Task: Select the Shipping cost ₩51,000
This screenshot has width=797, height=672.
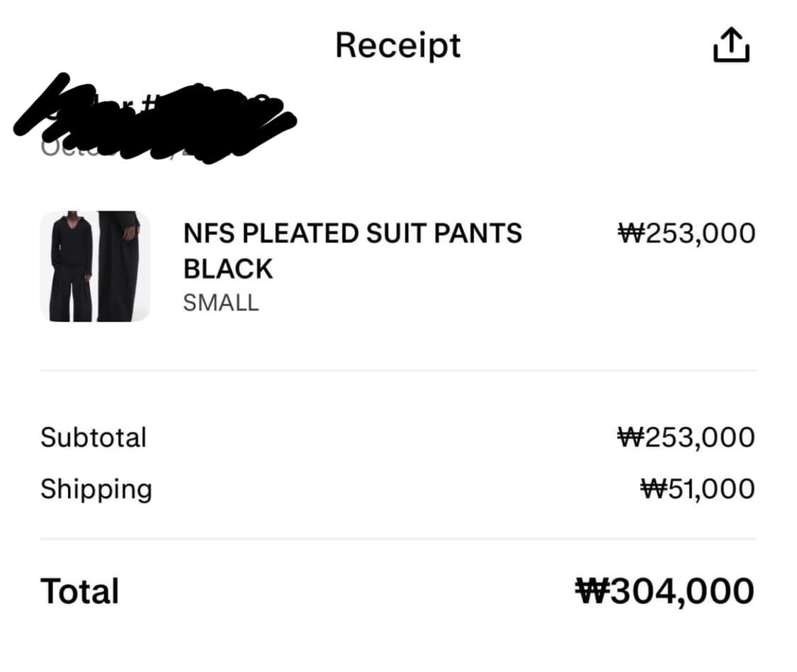Action: point(698,489)
